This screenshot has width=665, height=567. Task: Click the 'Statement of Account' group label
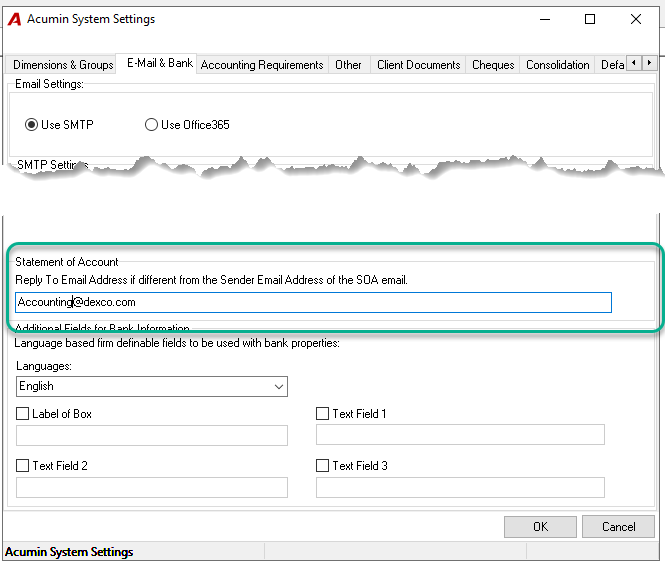(67, 262)
